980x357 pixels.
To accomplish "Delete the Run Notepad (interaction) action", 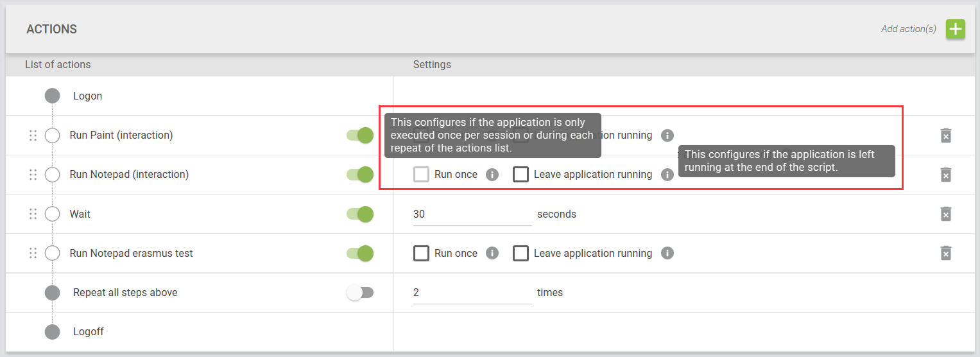I will coord(945,175).
